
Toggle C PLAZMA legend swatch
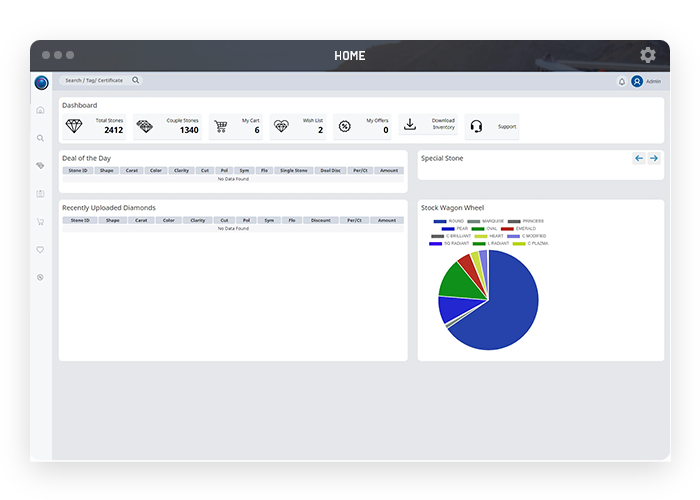coord(519,244)
